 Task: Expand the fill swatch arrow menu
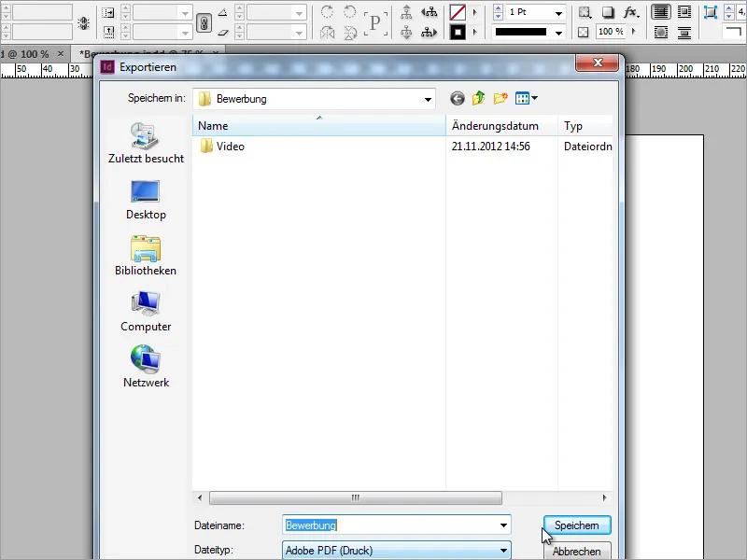tap(475, 12)
